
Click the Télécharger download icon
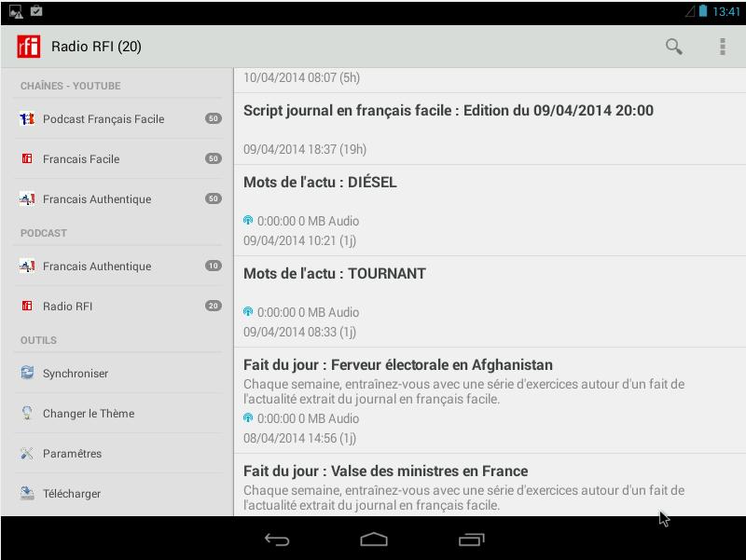click(x=27, y=493)
